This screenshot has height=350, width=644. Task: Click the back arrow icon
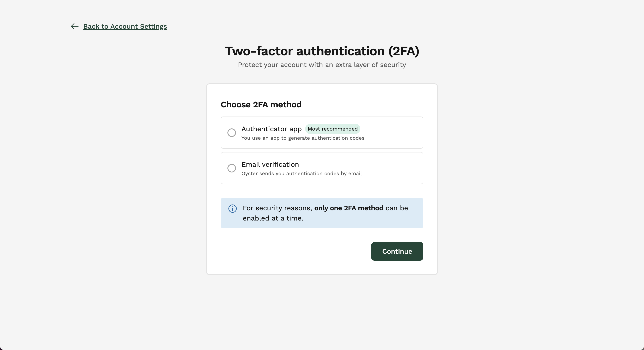coord(75,26)
